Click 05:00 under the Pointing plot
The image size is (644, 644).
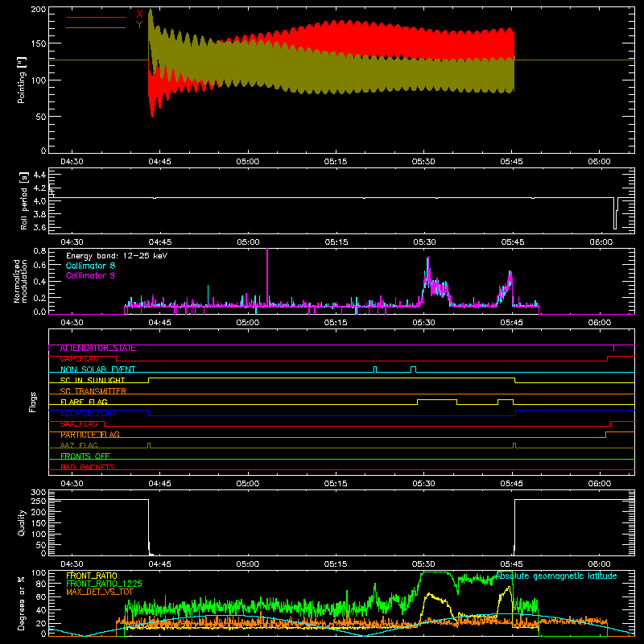point(248,162)
